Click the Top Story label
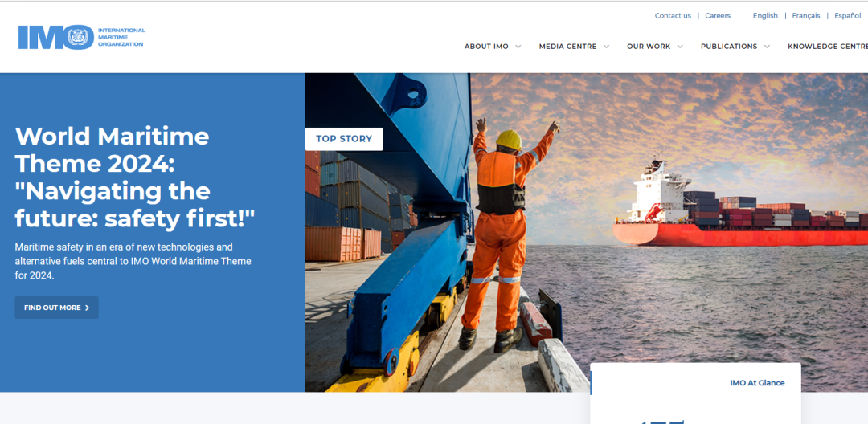The height and width of the screenshot is (424, 868). click(344, 139)
